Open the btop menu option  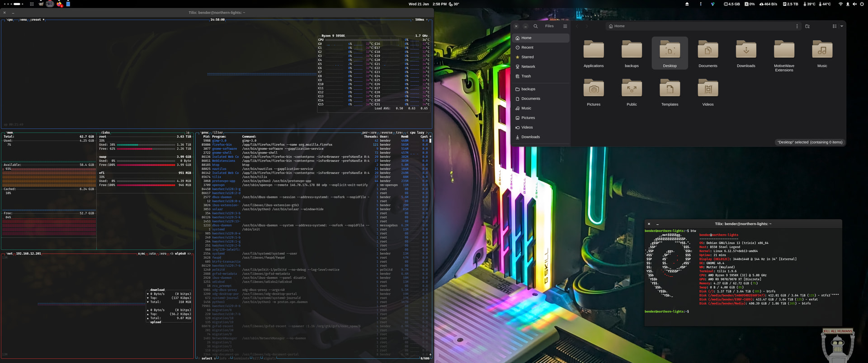[x=23, y=20]
